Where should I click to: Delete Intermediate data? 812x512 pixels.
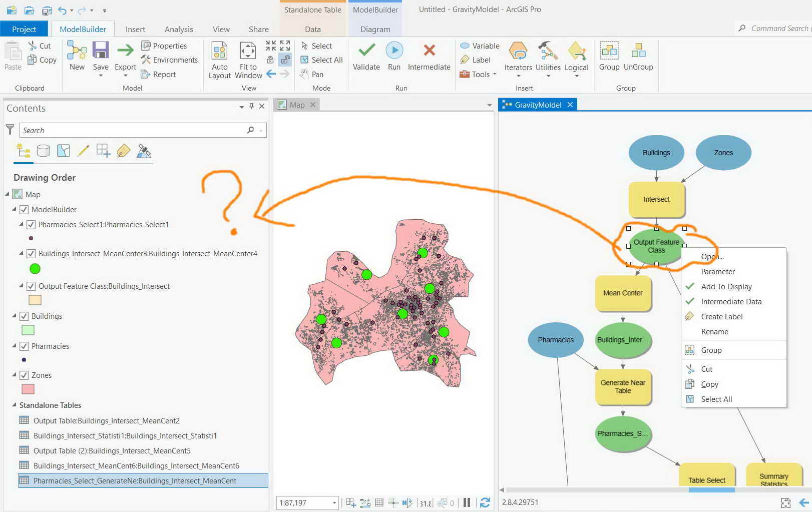(x=429, y=50)
